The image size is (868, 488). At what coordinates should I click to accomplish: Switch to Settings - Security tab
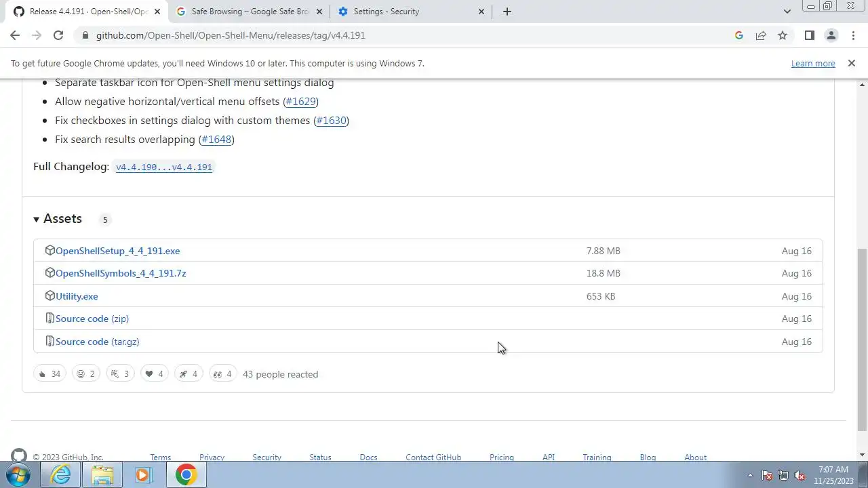pyautogui.click(x=412, y=12)
